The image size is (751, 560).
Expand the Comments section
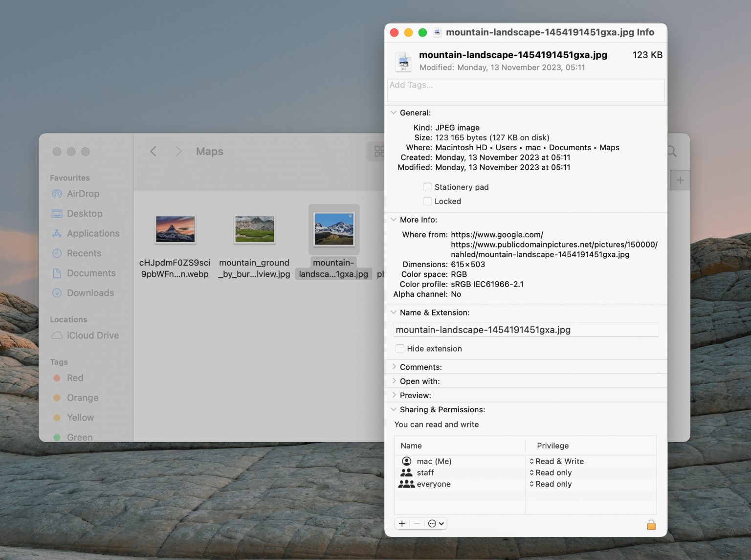click(394, 366)
